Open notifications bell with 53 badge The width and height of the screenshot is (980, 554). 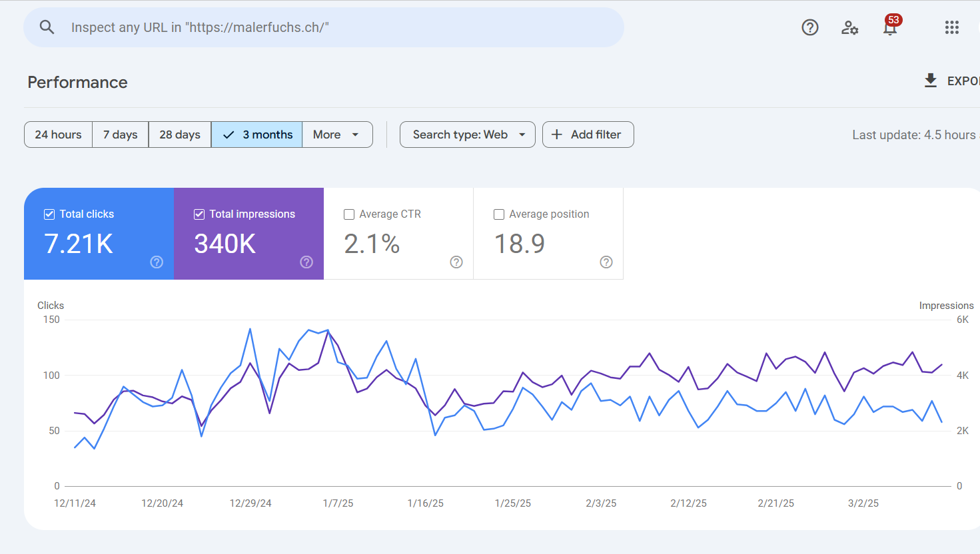(x=890, y=27)
